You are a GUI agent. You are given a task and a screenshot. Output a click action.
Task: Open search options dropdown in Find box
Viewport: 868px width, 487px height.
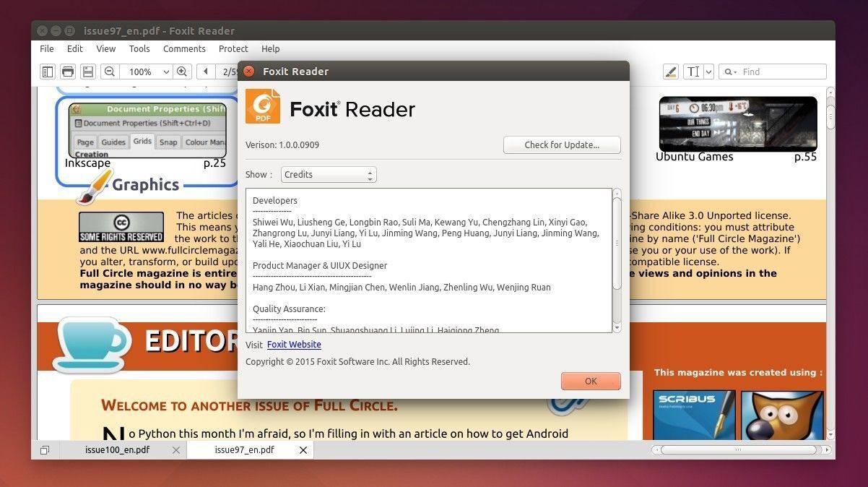pos(731,72)
